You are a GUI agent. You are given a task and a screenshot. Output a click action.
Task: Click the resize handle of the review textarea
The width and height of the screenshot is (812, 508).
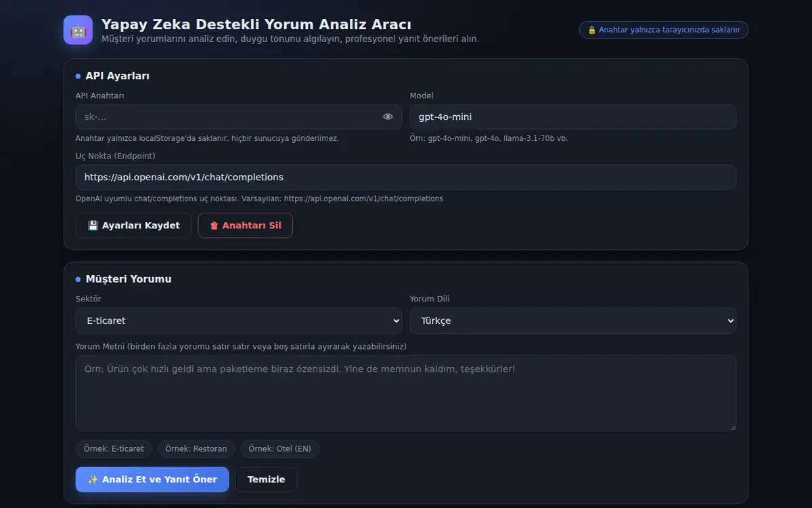pos(732,427)
